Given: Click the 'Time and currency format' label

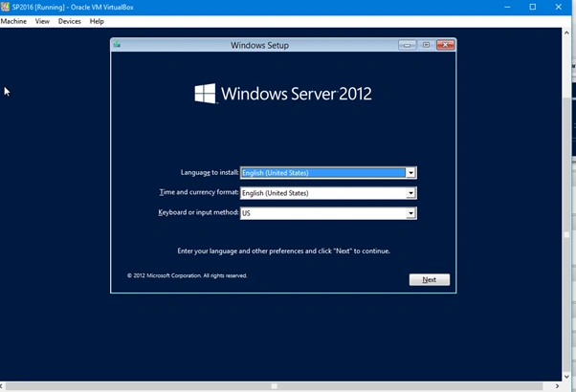Looking at the screenshot, I should point(199,192).
